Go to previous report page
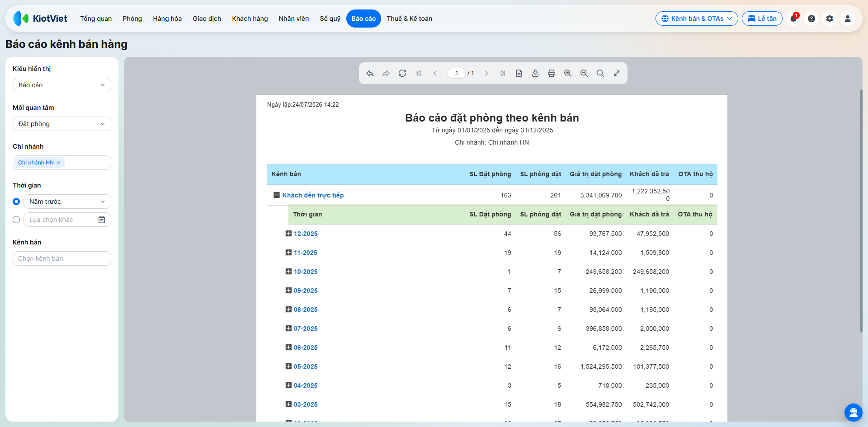 pyautogui.click(x=435, y=73)
